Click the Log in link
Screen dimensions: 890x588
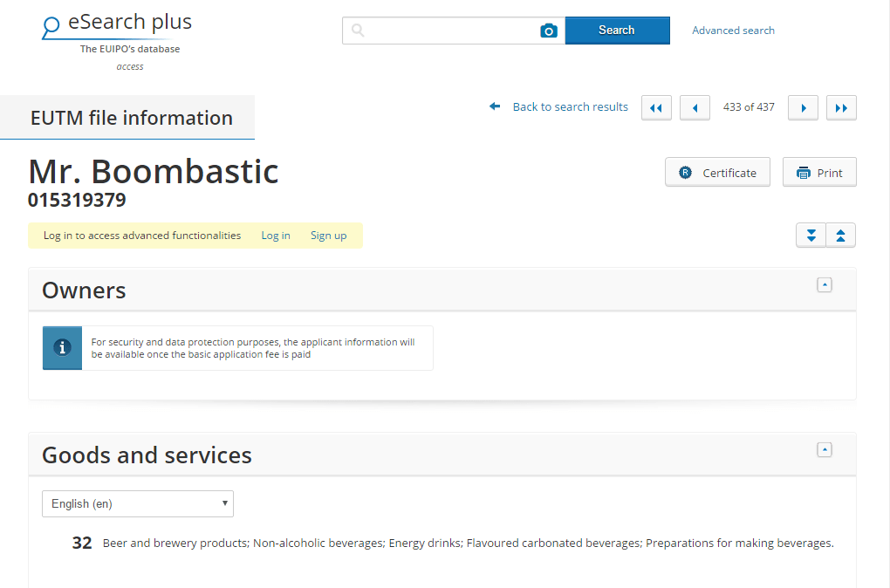[275, 236]
